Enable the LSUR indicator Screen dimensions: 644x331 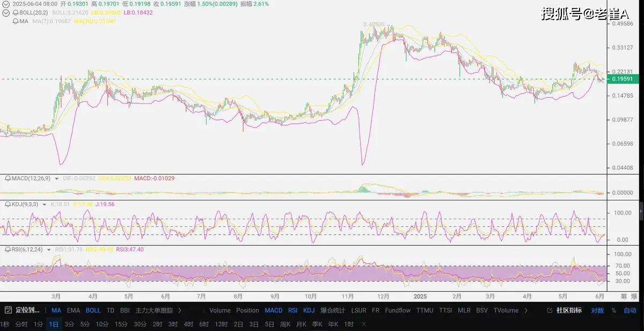359,310
